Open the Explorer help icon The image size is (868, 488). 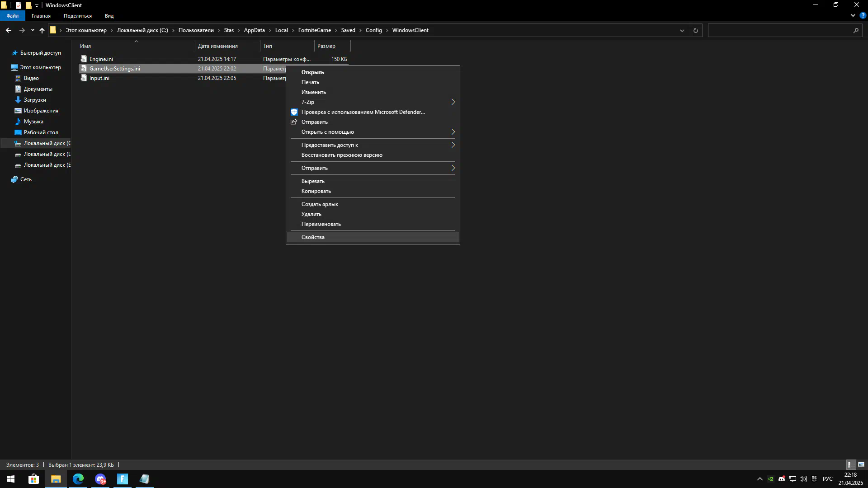coord(863,15)
